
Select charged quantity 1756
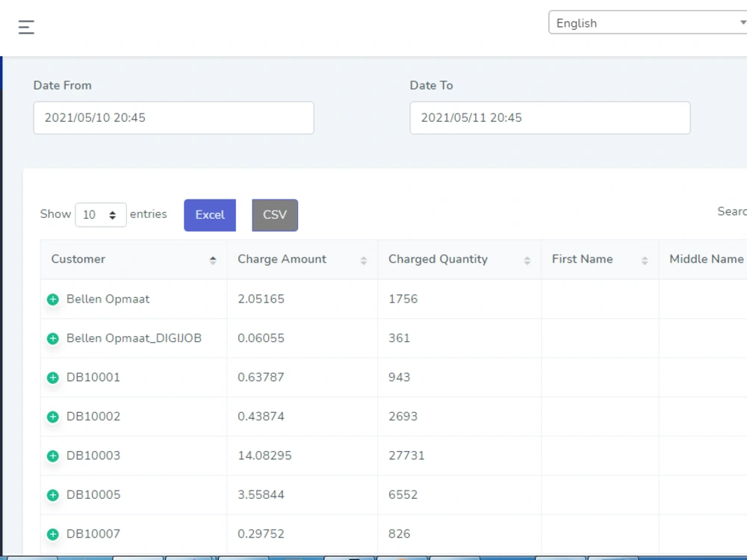(403, 299)
